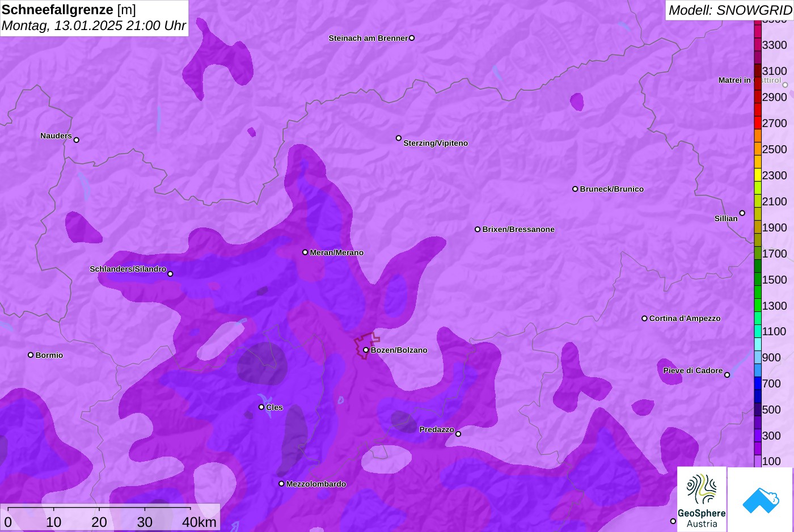Click the Schlanders/Silandro marker dot
Viewport: 794px width, 532px height.
click(x=170, y=274)
